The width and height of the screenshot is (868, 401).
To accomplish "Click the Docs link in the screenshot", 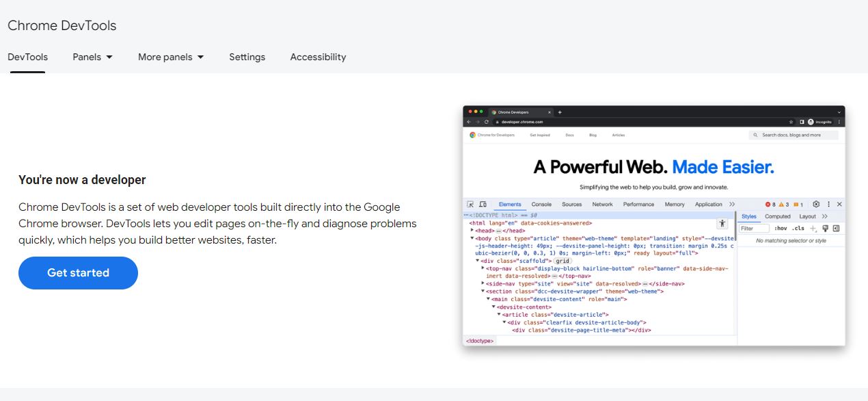I will (569, 135).
